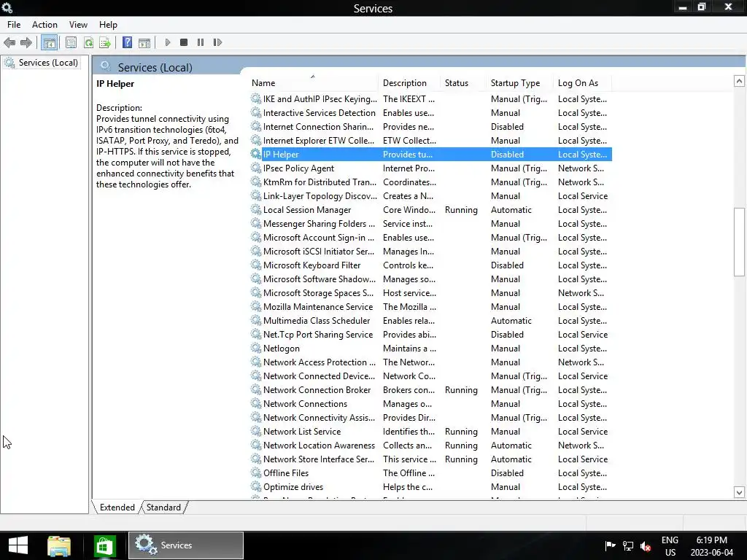This screenshot has width=747, height=560.
Task: Select Link-Layer Topology Discovery service
Action: 430,195
